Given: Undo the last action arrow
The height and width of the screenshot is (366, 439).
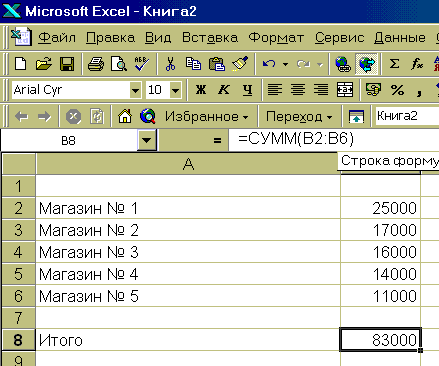Looking at the screenshot, I should (269, 63).
